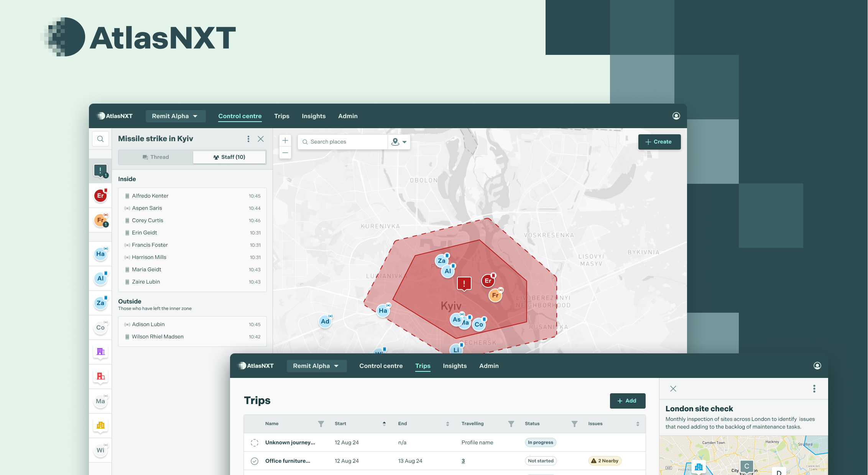Click the Add button in Trips
This screenshot has height=475, width=868.
click(x=627, y=401)
